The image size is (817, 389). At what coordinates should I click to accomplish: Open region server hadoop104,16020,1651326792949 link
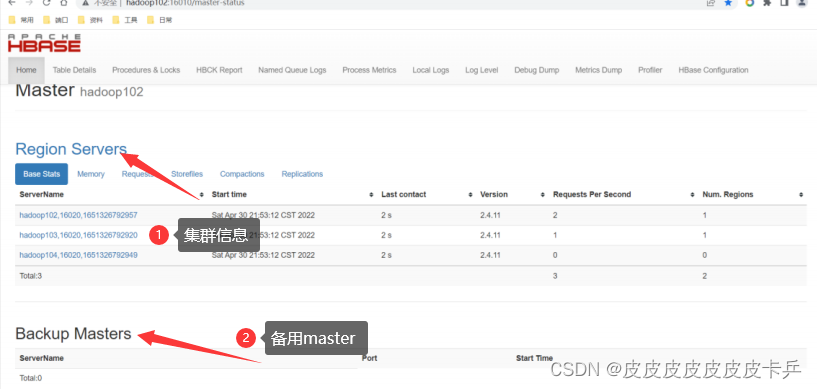pyautogui.click(x=79, y=255)
